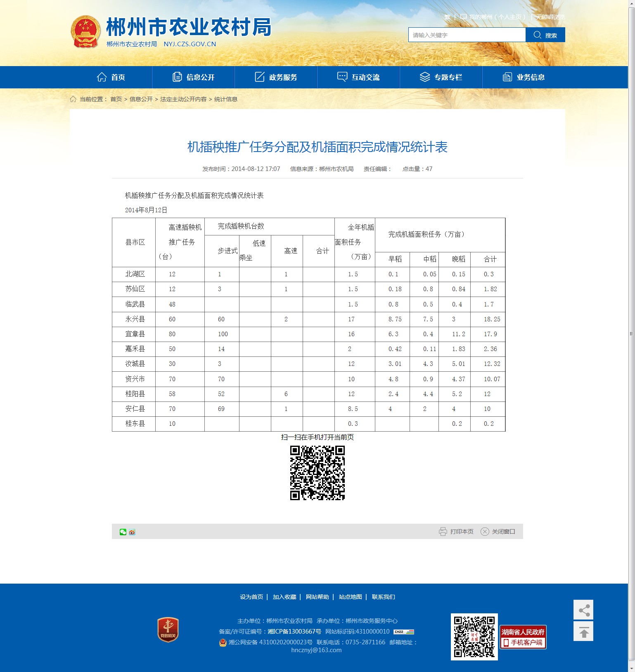Screen dimensions: 635x672
Task: Follow the 统计信息 breadcrumb link
Action: (x=226, y=99)
